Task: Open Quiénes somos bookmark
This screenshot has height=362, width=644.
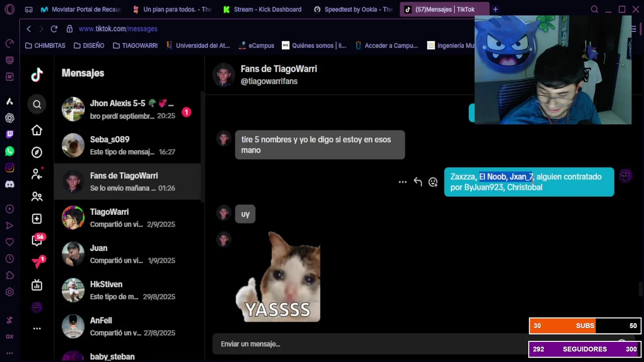Action: 314,45
